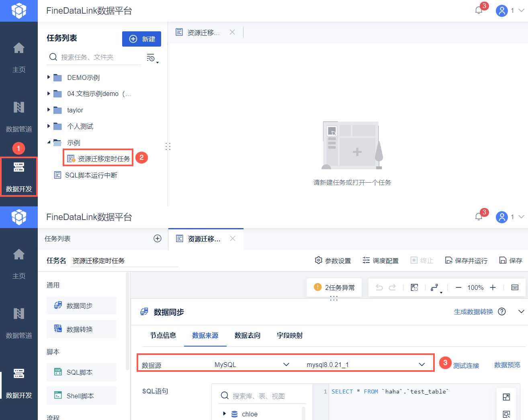
Task: Click the 生成数据转换 link
Action: (473, 312)
